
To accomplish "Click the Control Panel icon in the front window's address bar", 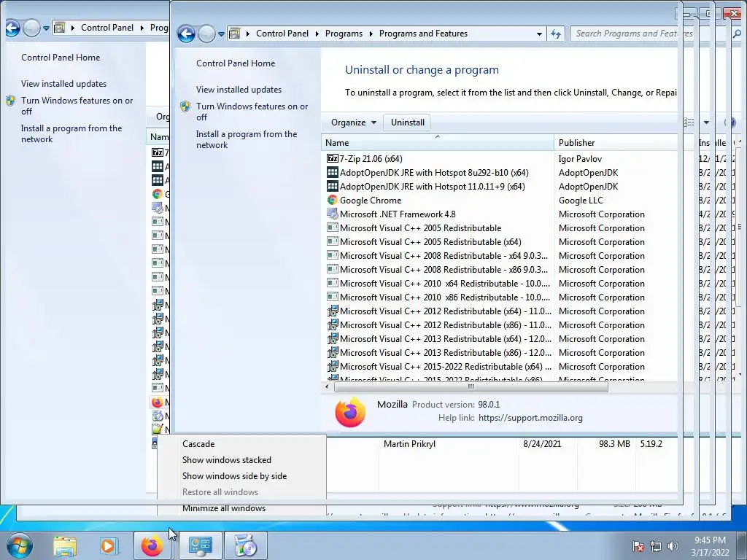I will [234, 34].
